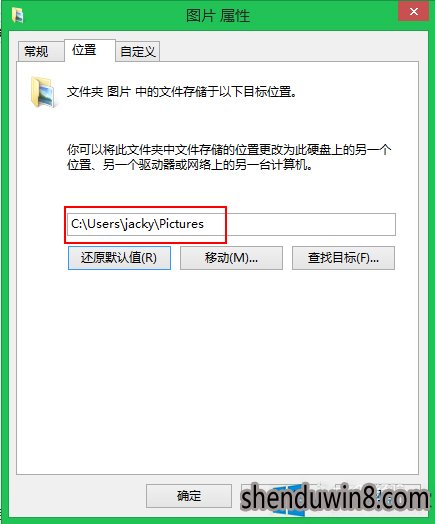435x524 pixels.
Task: Open the 自定义 tab
Action: tap(138, 51)
